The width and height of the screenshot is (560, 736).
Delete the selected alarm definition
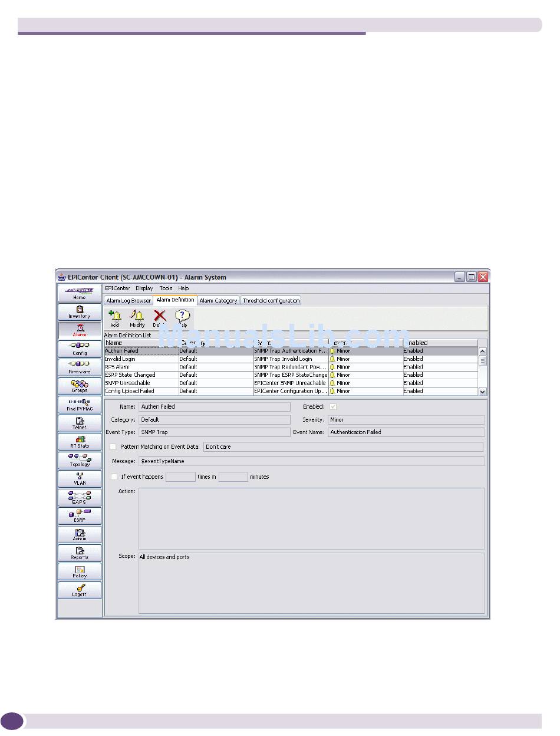tap(159, 318)
